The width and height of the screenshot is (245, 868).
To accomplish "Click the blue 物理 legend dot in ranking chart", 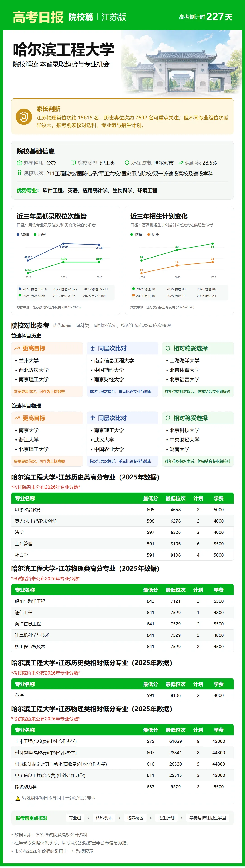I will click(18, 235).
